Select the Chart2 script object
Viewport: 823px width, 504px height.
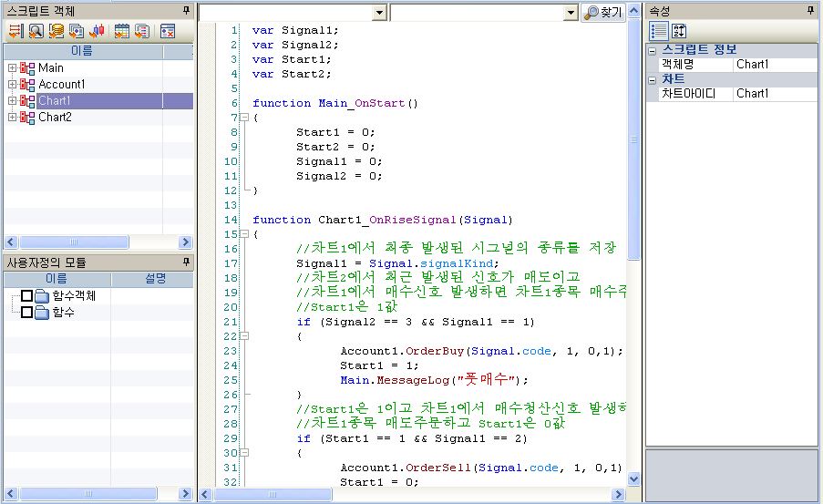coord(55,118)
